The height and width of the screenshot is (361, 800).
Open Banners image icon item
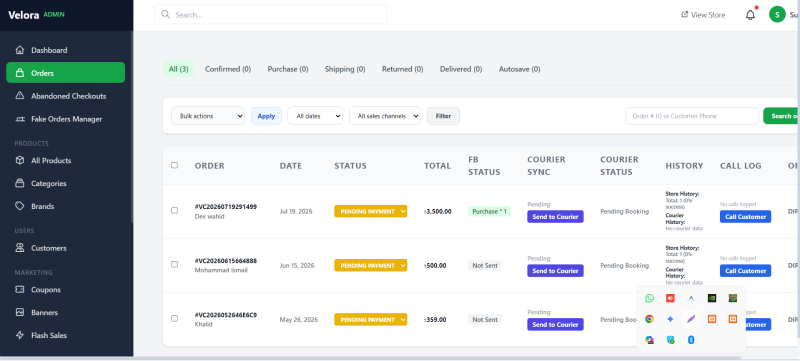pyautogui.click(x=20, y=313)
